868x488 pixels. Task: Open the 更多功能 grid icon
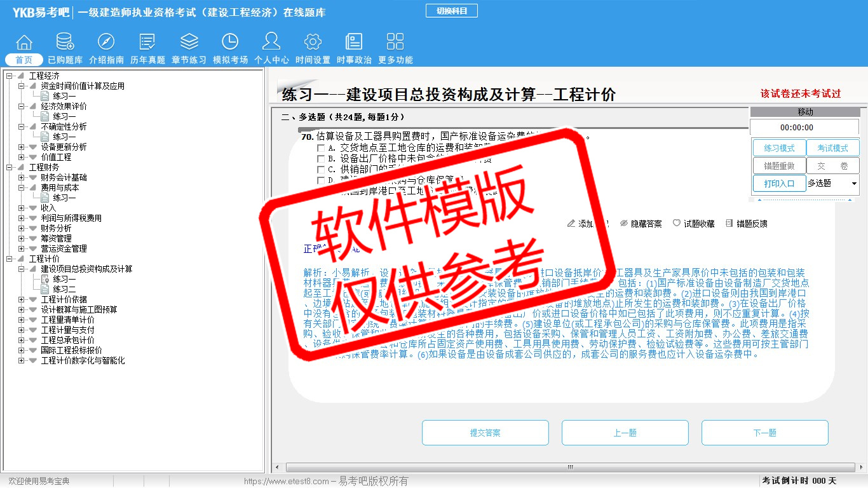coord(395,42)
